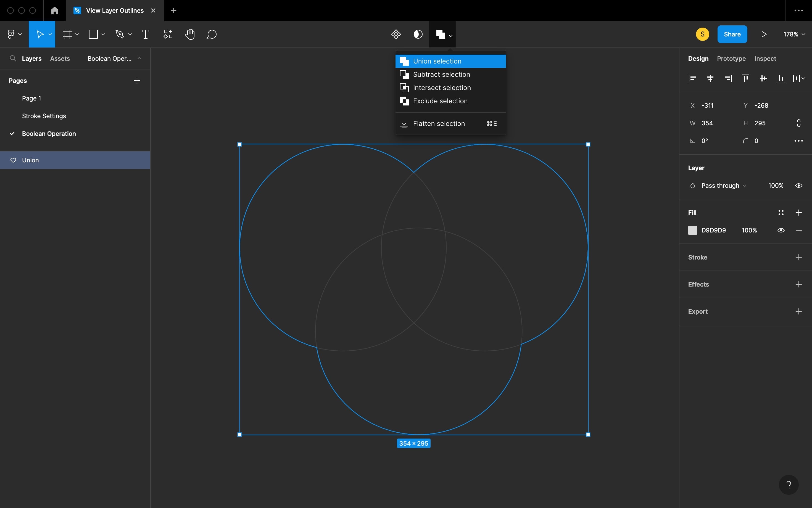Toggle layer visibility eye icon
The width and height of the screenshot is (812, 508).
coord(798,186)
